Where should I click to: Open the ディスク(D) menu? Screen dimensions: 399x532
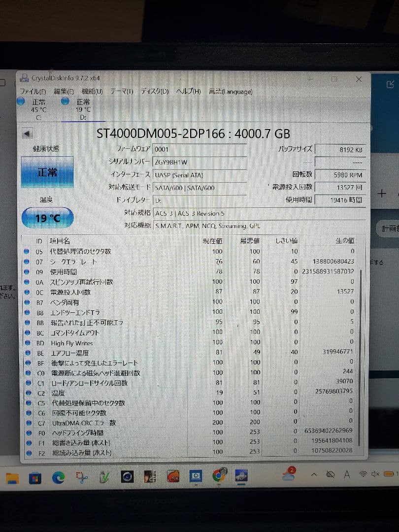[155, 91]
